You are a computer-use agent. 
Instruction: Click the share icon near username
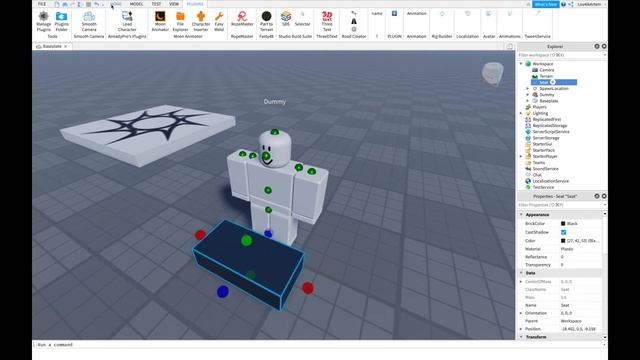(571, 4)
